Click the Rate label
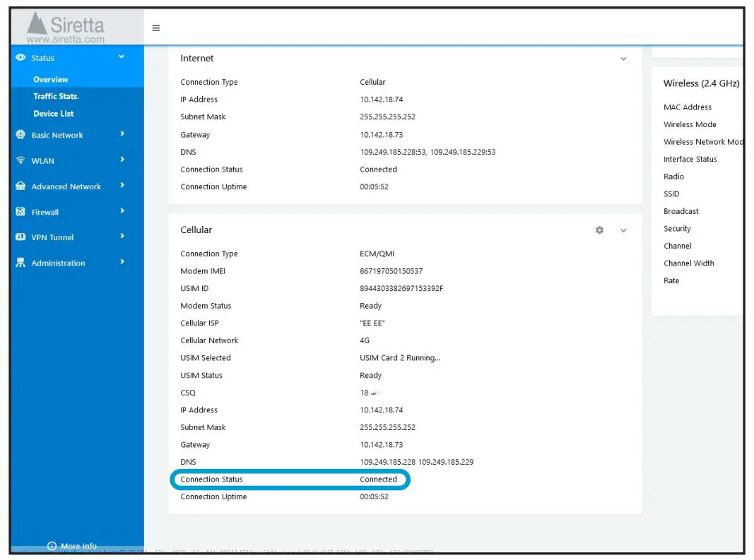 [x=671, y=280]
